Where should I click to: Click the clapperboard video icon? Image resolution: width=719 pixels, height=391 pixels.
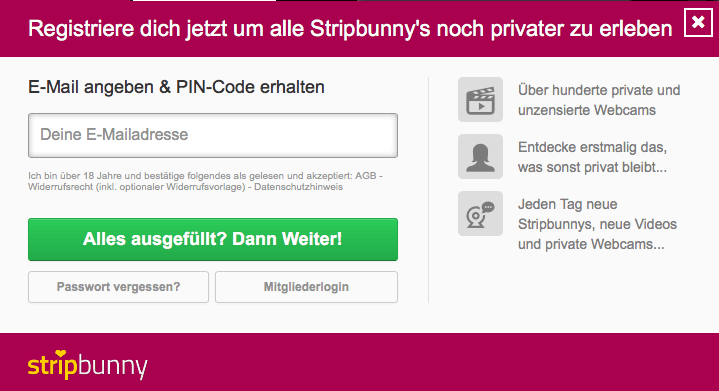480,99
